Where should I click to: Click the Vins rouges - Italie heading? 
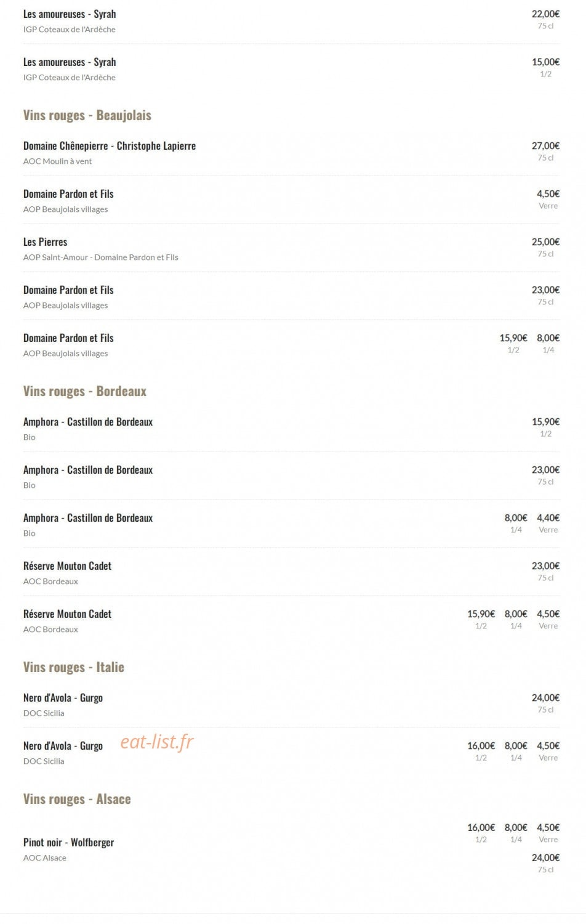click(x=74, y=667)
